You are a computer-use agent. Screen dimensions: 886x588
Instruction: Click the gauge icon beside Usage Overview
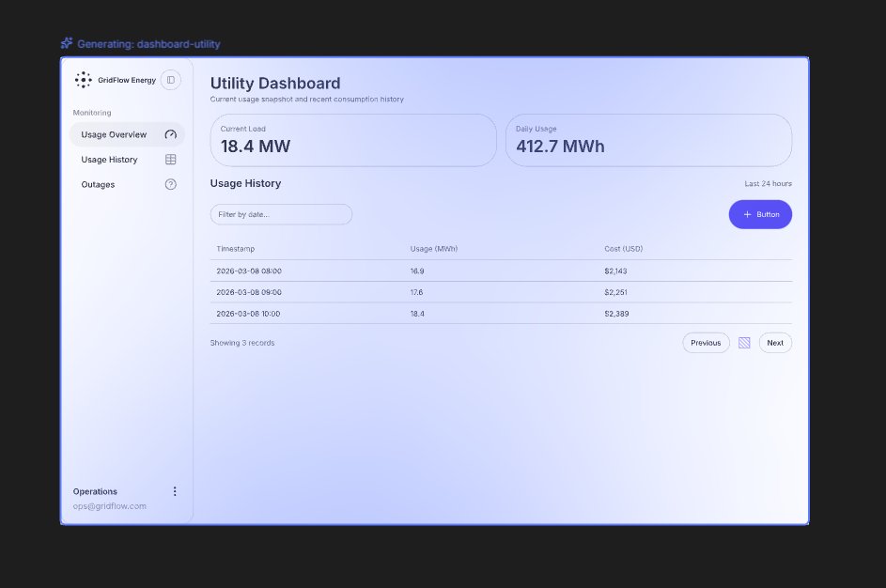click(171, 134)
